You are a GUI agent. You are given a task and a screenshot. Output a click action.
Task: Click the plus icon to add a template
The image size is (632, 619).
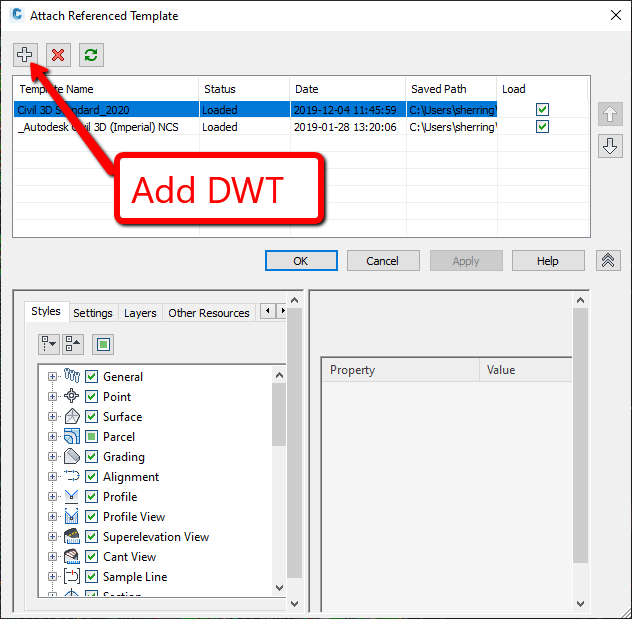click(x=25, y=55)
